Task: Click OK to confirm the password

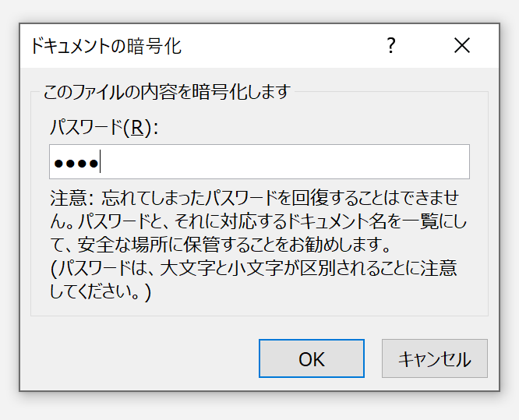Action: click(312, 358)
